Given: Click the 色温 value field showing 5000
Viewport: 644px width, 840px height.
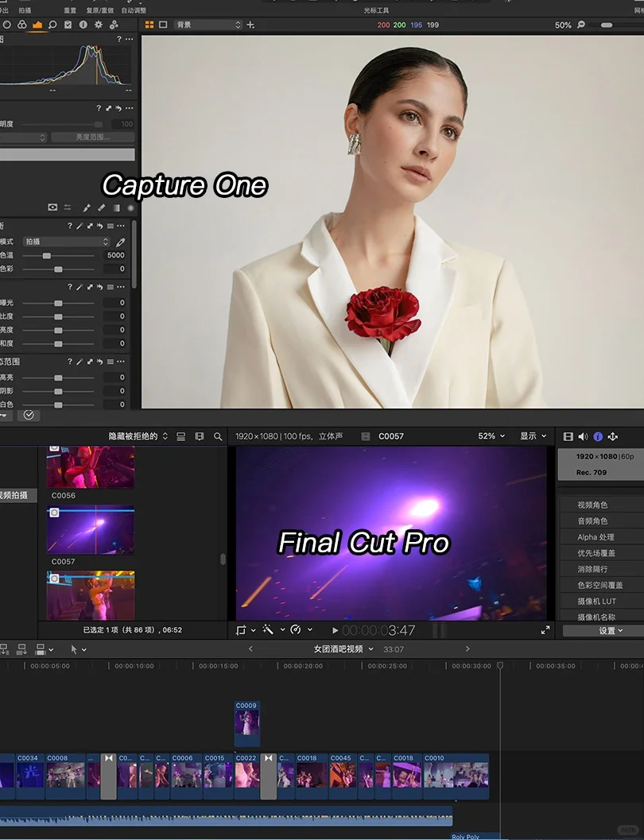Looking at the screenshot, I should tap(115, 256).
